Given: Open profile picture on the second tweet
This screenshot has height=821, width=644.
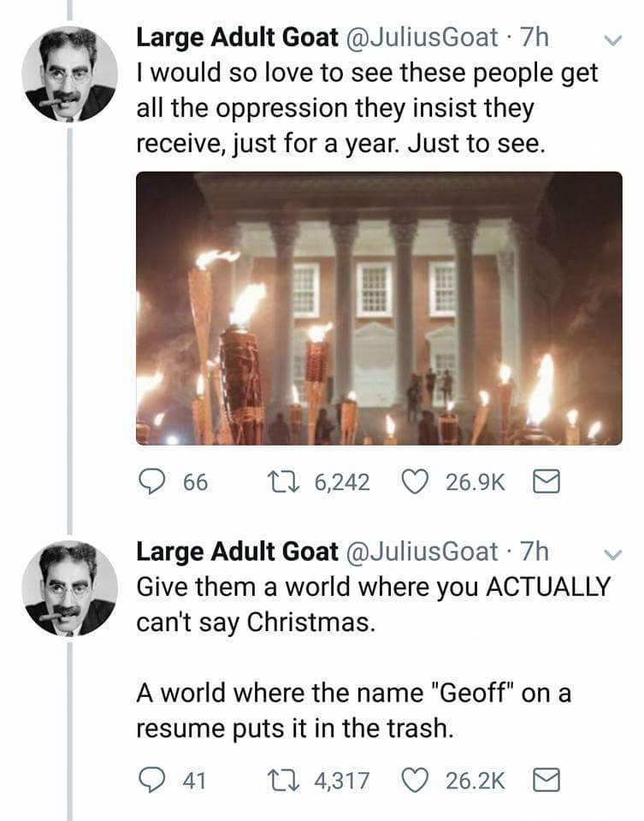Looking at the screenshot, I should tap(69, 590).
